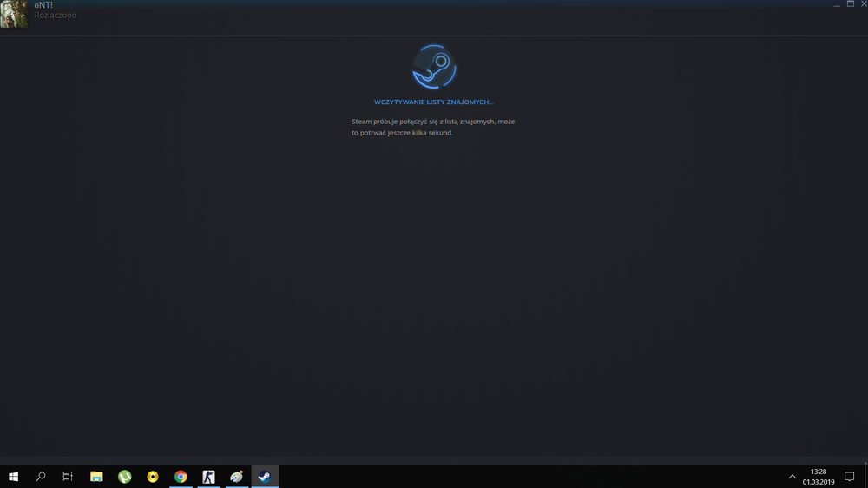The height and width of the screenshot is (488, 868).
Task: Show hidden system tray icons
Action: (792, 477)
